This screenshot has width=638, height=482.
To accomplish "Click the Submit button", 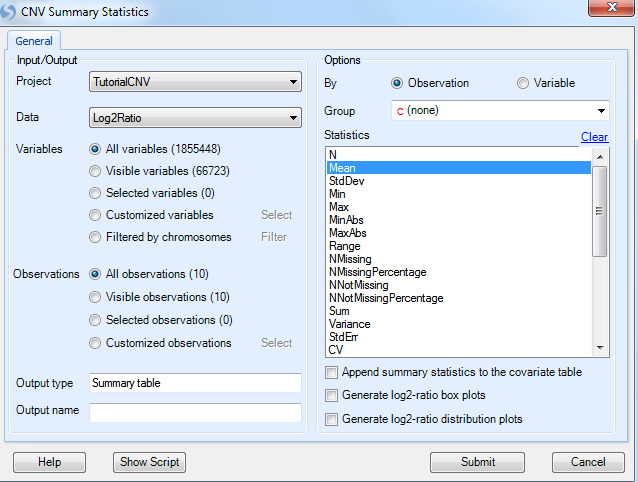I will (477, 462).
